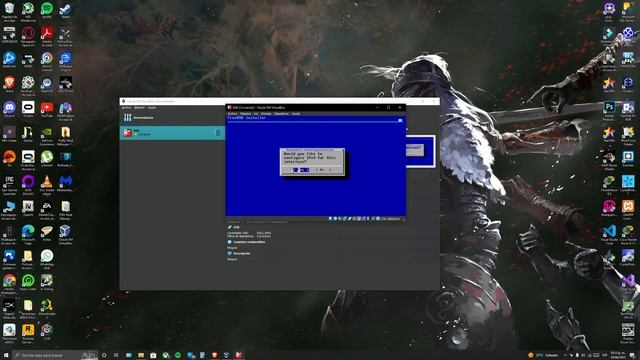Click the VM preview thumbnail in the Manager
This screenshot has width=640, height=360.
coord(420,151)
